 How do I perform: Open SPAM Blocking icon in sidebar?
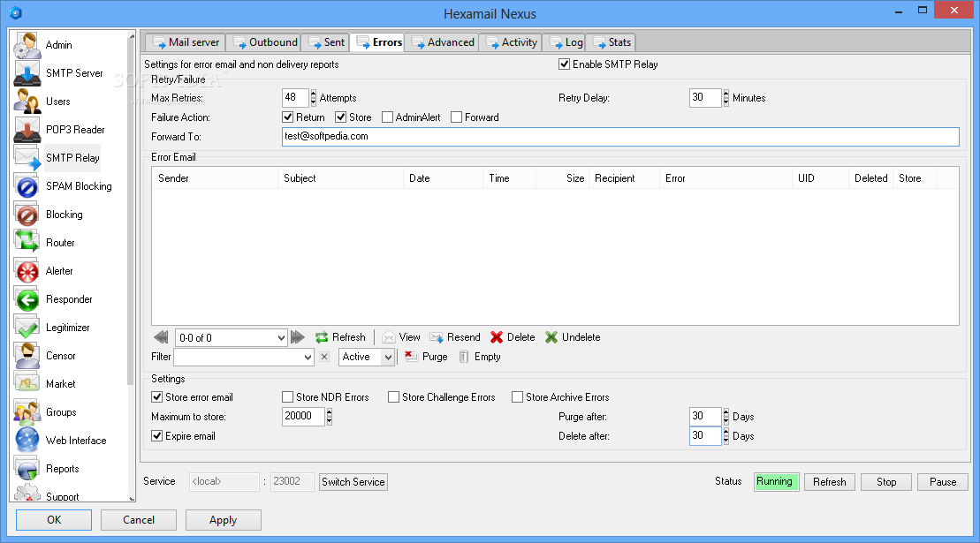tap(27, 186)
